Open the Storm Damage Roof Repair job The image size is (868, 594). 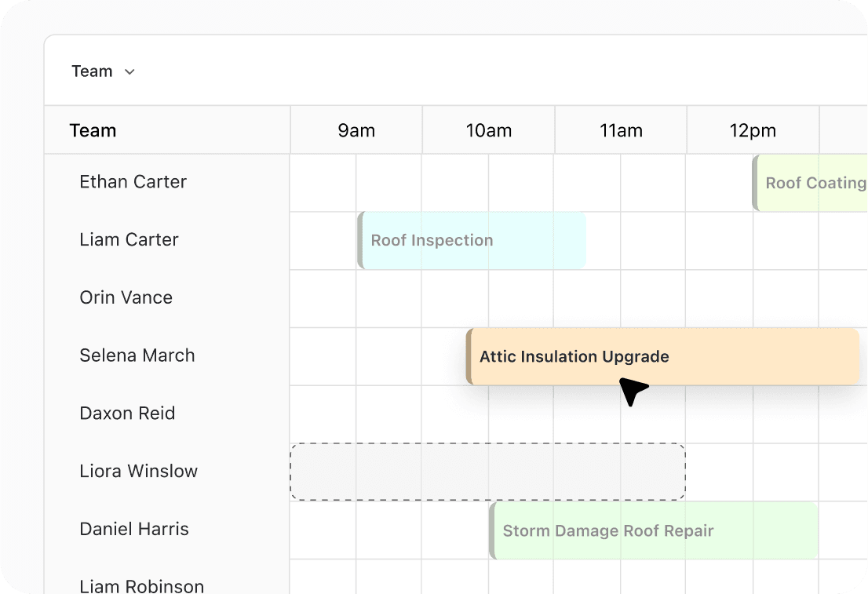click(x=653, y=530)
